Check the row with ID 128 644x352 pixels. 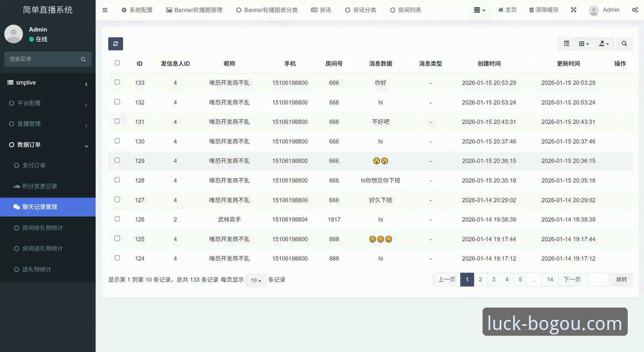pos(117,180)
